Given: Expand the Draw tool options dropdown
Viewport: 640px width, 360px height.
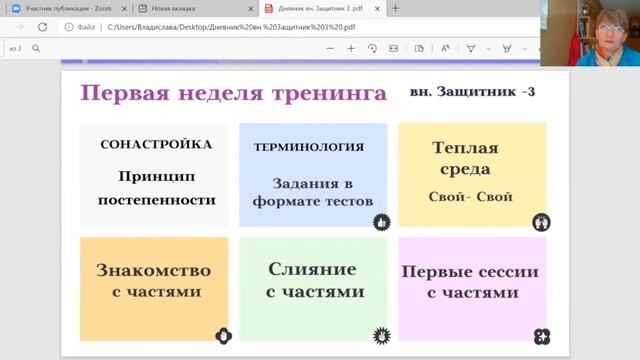Looking at the screenshot, I should (x=489, y=49).
